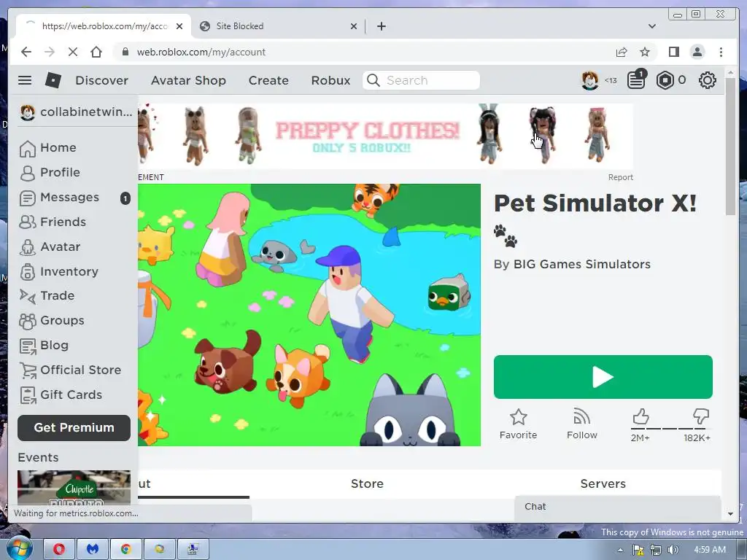The image size is (747, 560).
Task: Click the Robux balance icon
Action: pyautogui.click(x=665, y=80)
